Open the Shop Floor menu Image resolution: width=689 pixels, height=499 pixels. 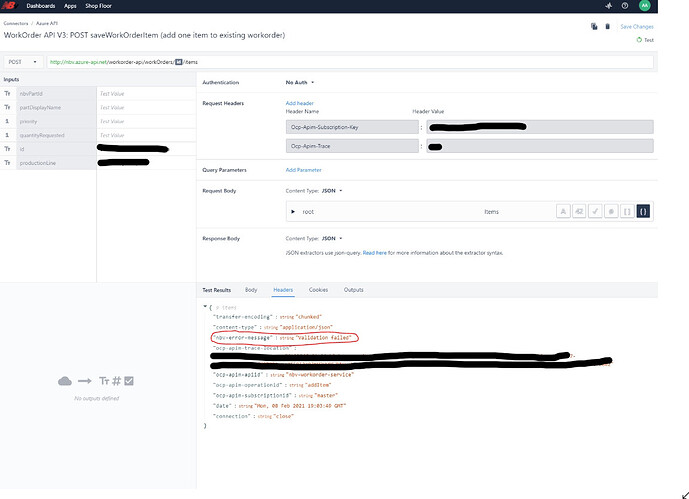[98, 6]
